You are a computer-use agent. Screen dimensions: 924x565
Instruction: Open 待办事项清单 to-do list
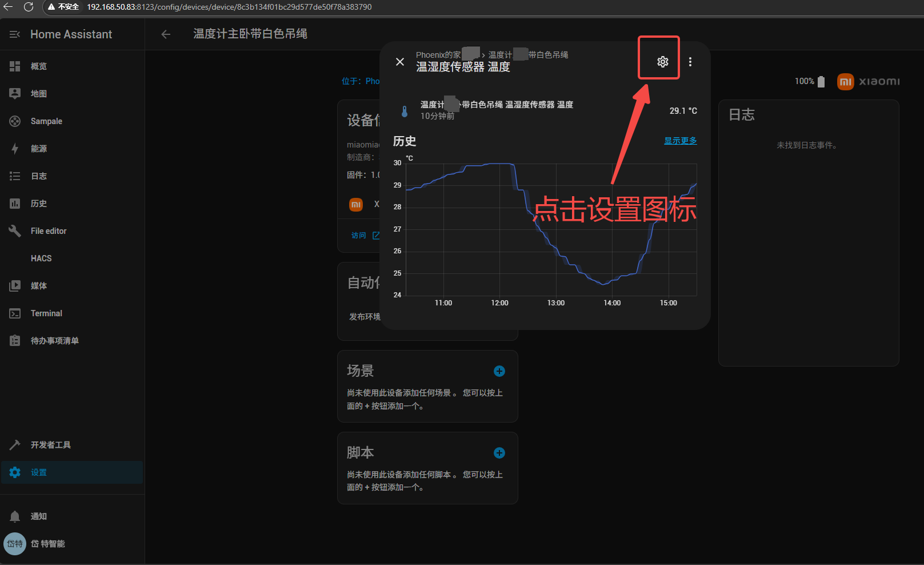click(x=54, y=341)
